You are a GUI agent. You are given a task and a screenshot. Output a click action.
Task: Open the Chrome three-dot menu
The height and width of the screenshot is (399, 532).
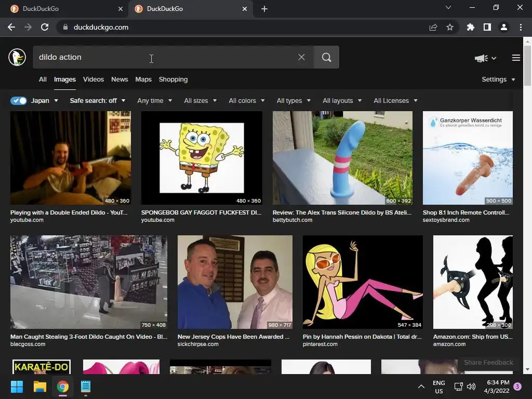[521, 27]
